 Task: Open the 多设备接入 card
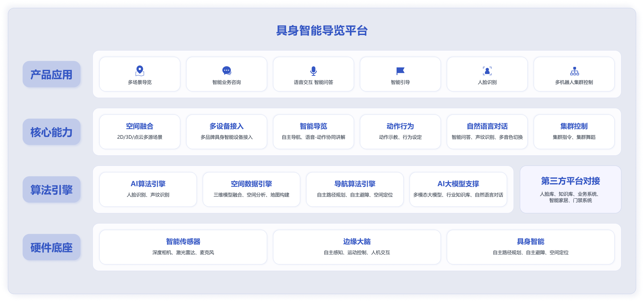pyautogui.click(x=226, y=132)
